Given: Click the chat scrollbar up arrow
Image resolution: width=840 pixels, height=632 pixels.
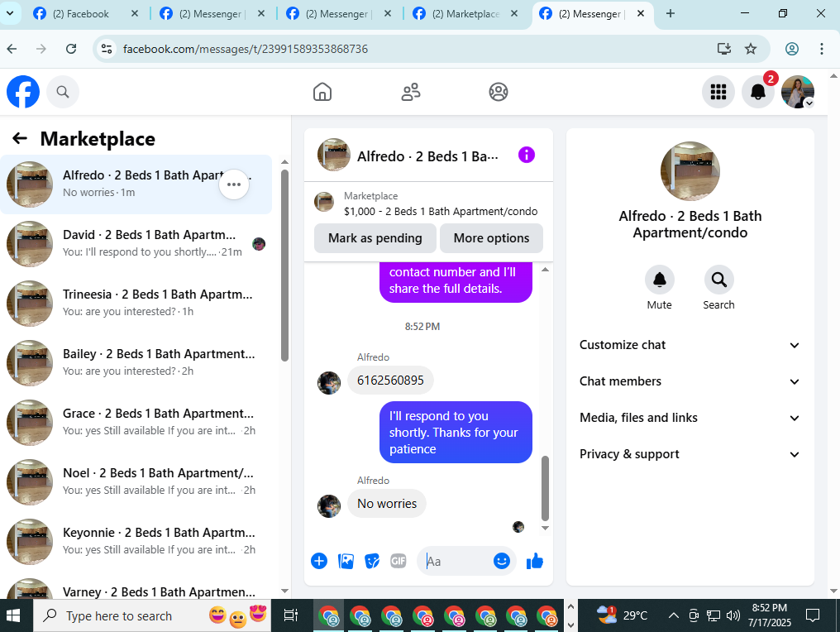Looking at the screenshot, I should (x=546, y=270).
